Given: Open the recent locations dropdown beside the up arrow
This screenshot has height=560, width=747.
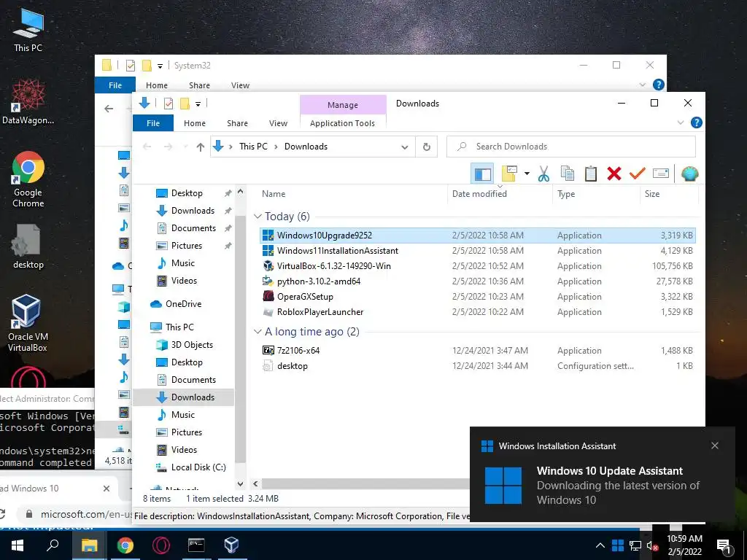Looking at the screenshot, I should 185,147.
